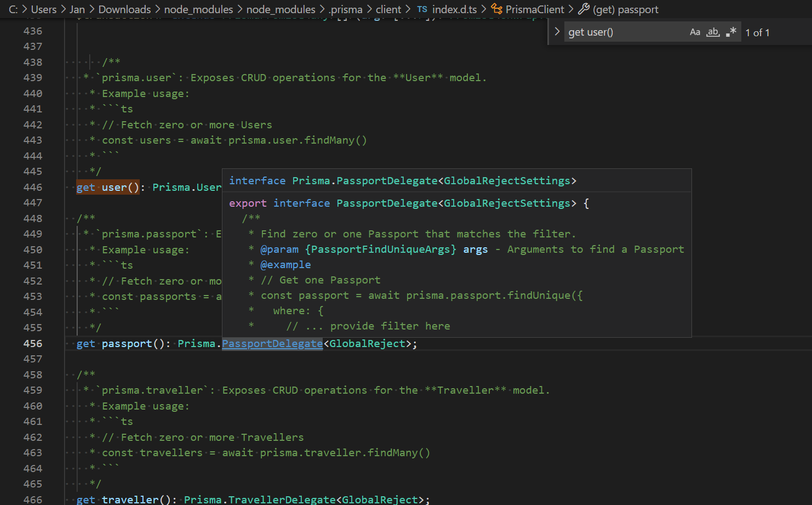This screenshot has width=812, height=505.
Task: Follow the PassportDelegate link in the hover popup
Action: [272, 343]
